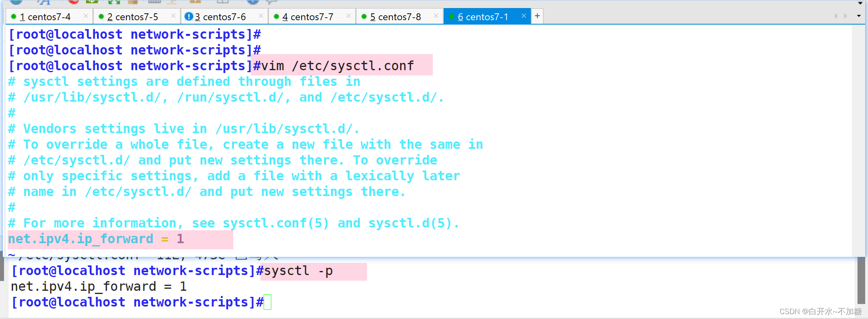Place cursor at the last terminal prompt
The image size is (868, 319).
point(267,302)
